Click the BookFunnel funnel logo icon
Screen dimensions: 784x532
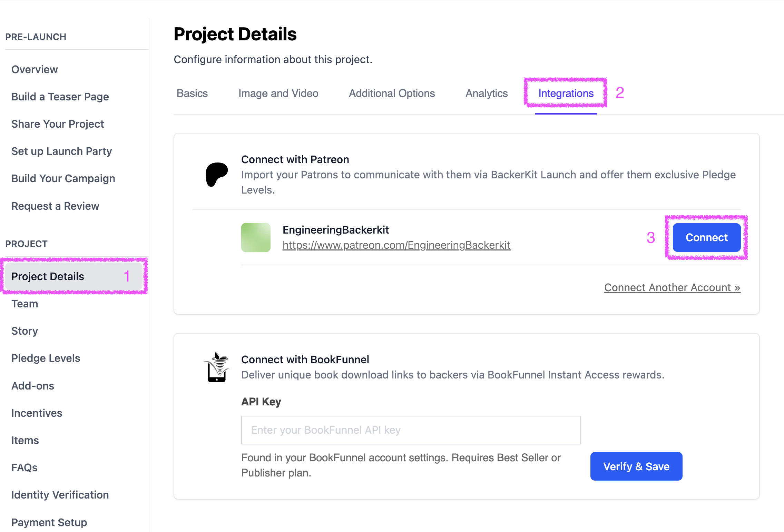click(x=217, y=367)
